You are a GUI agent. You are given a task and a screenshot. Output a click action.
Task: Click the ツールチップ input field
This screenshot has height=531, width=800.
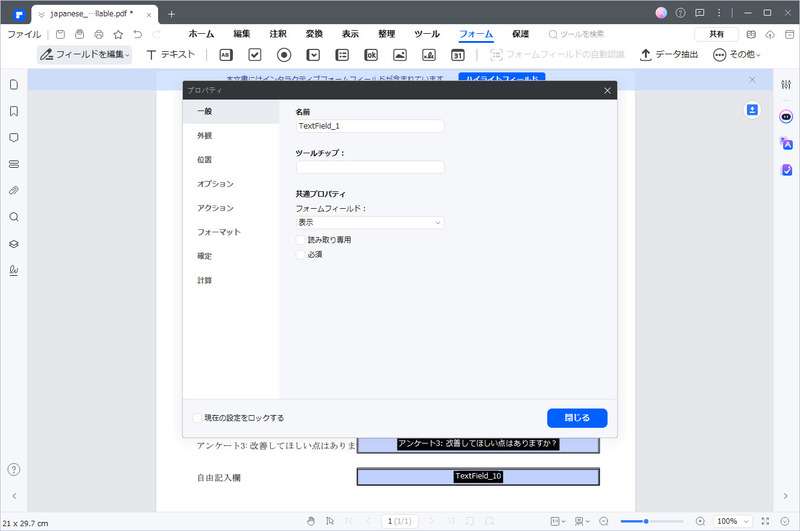tap(370, 167)
